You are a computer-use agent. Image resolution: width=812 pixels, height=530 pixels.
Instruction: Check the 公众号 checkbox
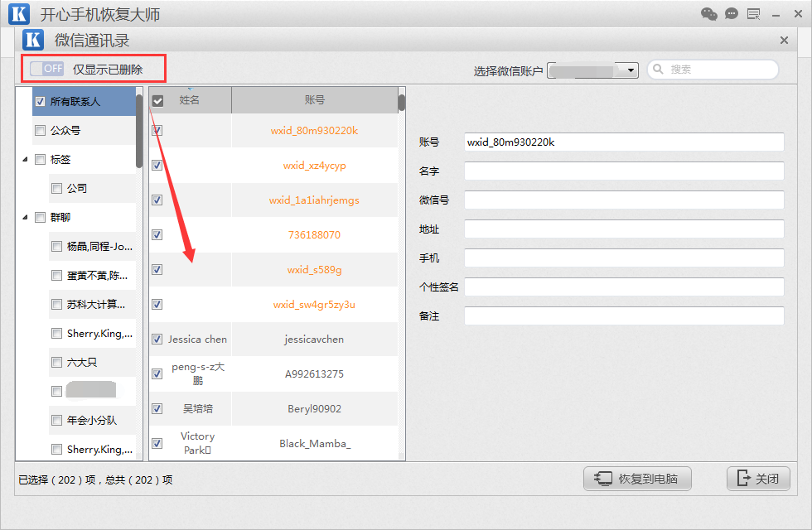[x=40, y=131]
